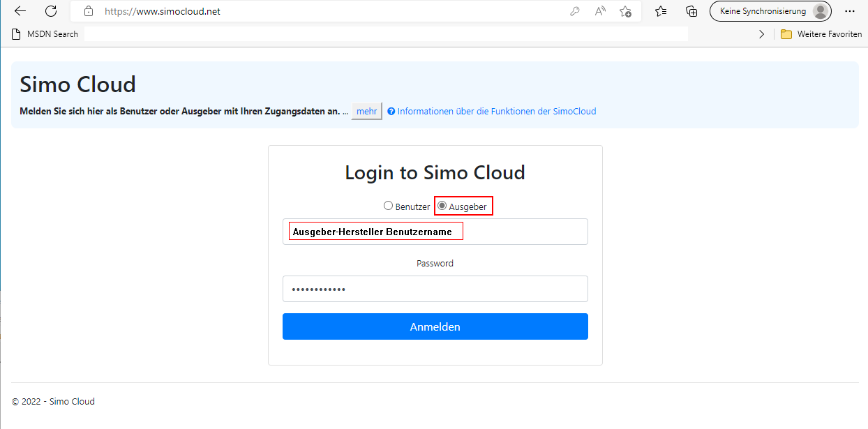Click the mehr button to show more text

tap(366, 111)
